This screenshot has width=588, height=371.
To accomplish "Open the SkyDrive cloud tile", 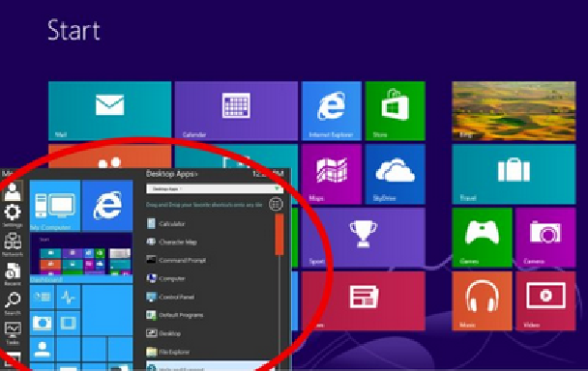I will coord(395,174).
